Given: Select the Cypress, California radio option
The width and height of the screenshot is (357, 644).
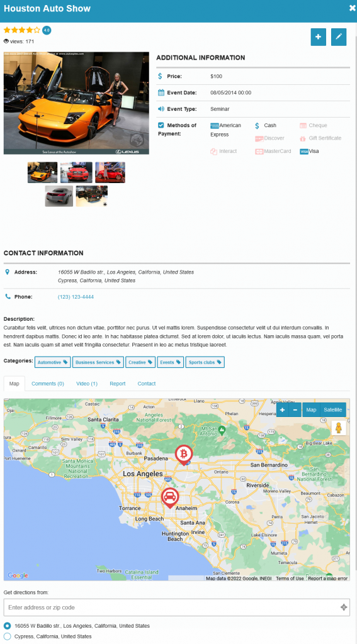Looking at the screenshot, I should pos(8,636).
